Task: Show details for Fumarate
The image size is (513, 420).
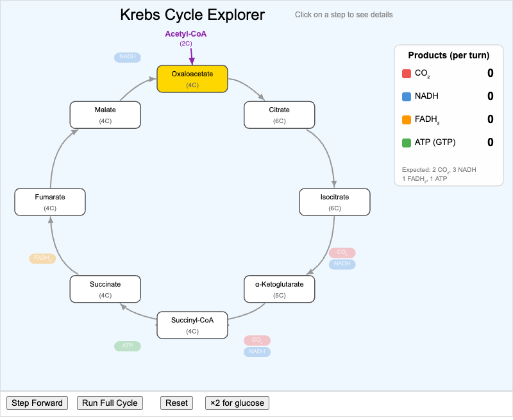Action: tap(50, 202)
